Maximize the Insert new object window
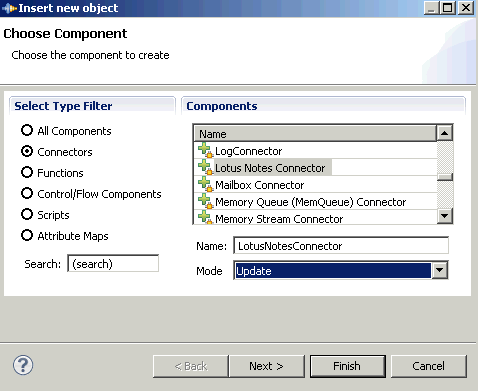Image resolution: width=478 pixels, height=391 pixels. point(448,8)
